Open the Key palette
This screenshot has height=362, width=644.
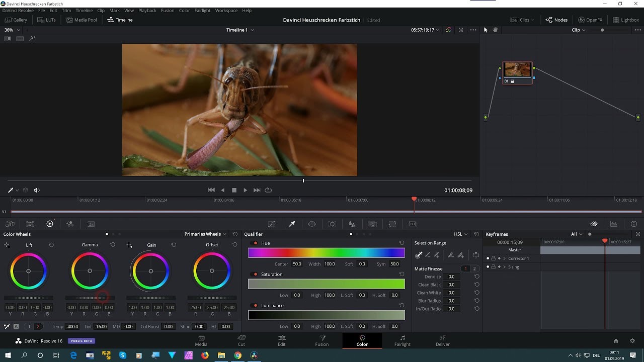(372, 224)
